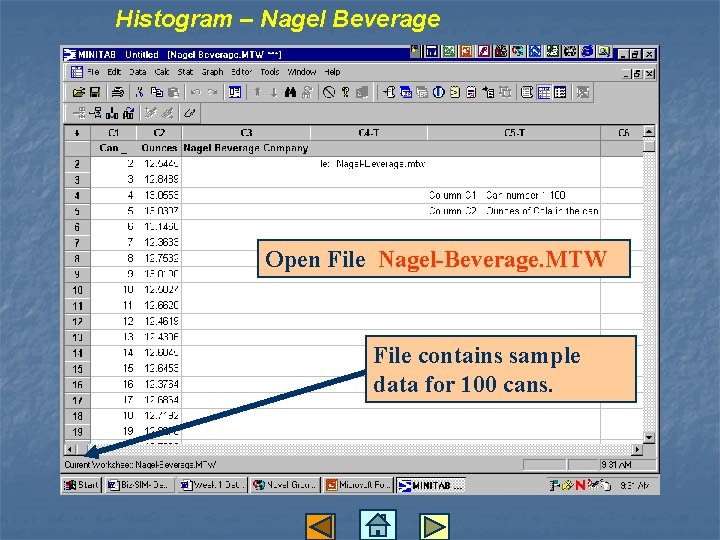
Task: Click worksheet vertical scrollbar down arrow
Action: point(649,438)
